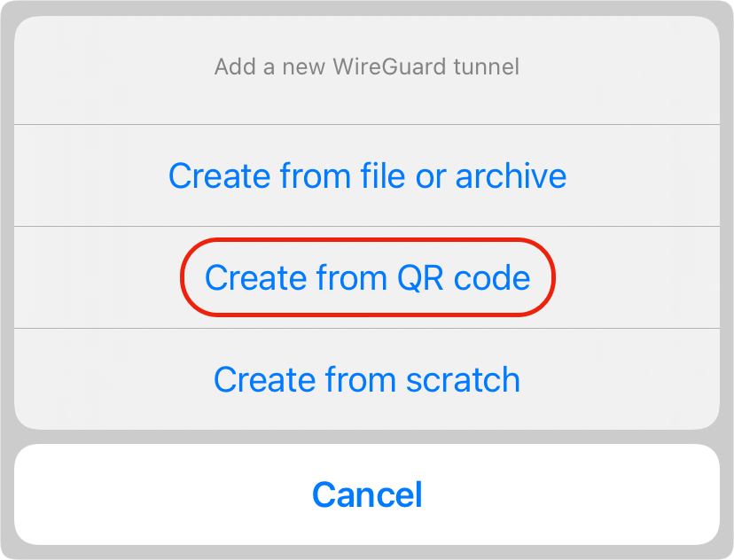The height and width of the screenshot is (560, 734).
Task: Open the file or archive import option
Action: [367, 175]
